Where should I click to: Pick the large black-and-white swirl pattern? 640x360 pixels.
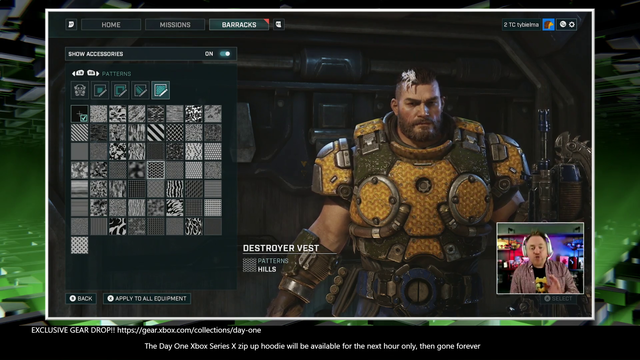tap(118, 227)
